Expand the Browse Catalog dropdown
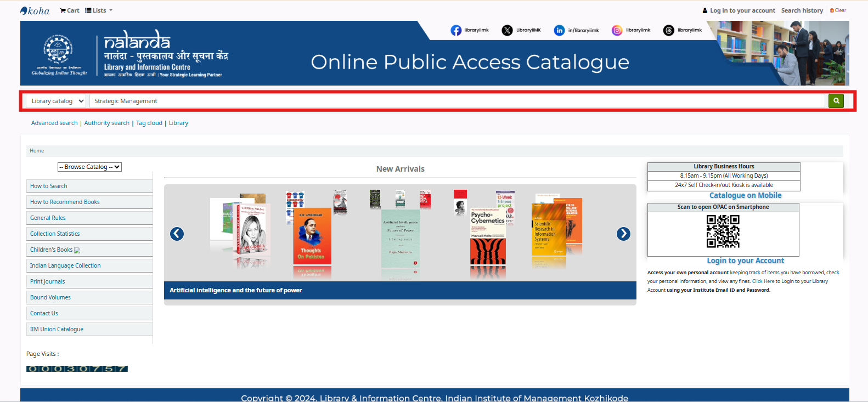The height and width of the screenshot is (402, 868). 89,167
